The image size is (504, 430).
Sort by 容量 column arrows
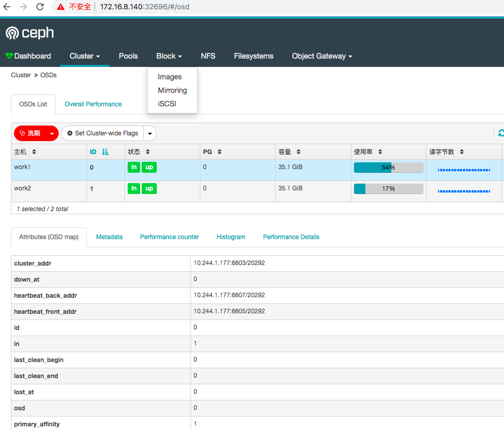click(x=298, y=152)
